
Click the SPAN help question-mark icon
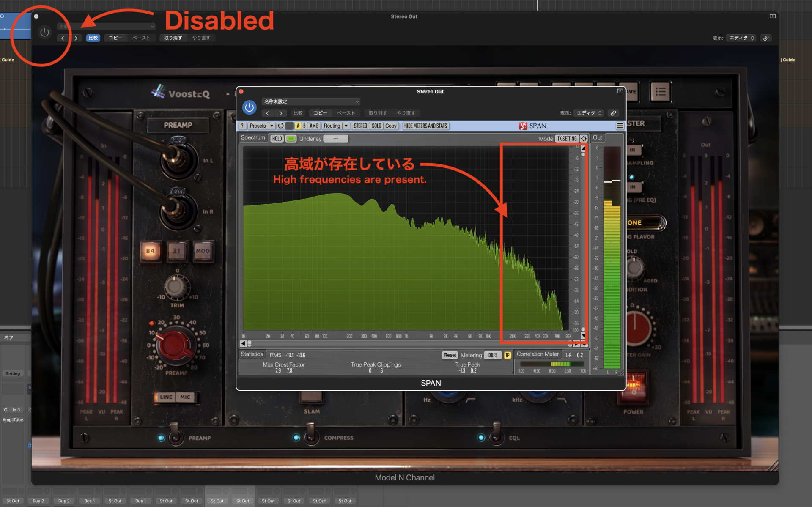(x=242, y=126)
